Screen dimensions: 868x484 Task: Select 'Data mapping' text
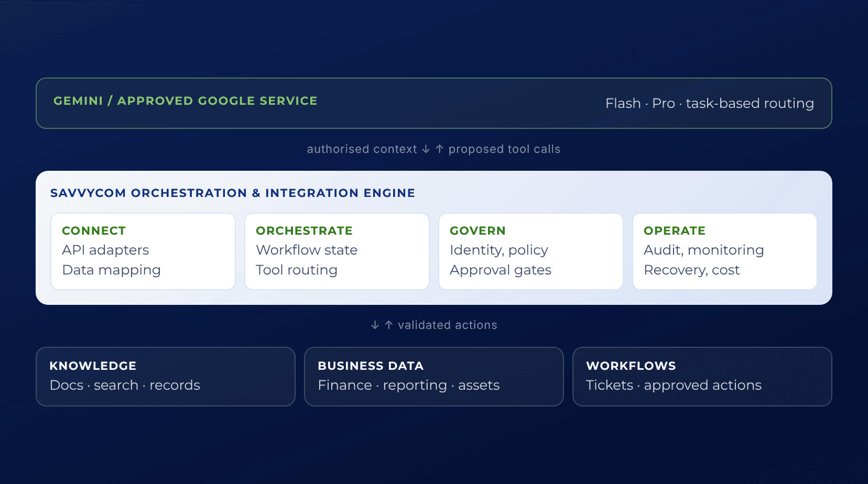click(111, 270)
